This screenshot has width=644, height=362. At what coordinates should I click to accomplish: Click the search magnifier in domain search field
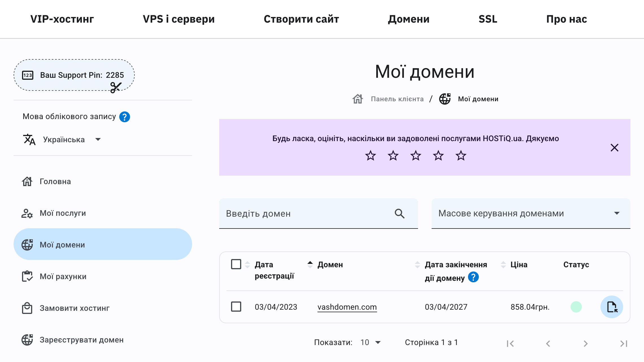(x=399, y=214)
